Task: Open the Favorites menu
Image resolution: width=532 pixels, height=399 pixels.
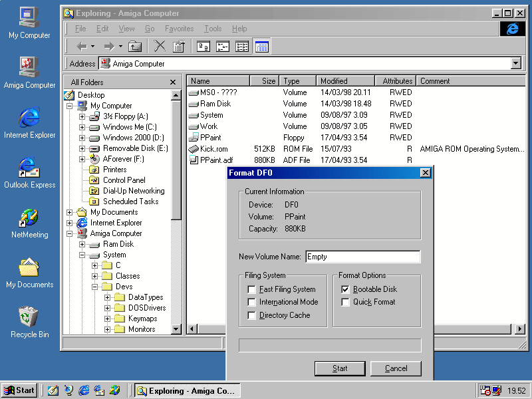Action: (x=179, y=29)
